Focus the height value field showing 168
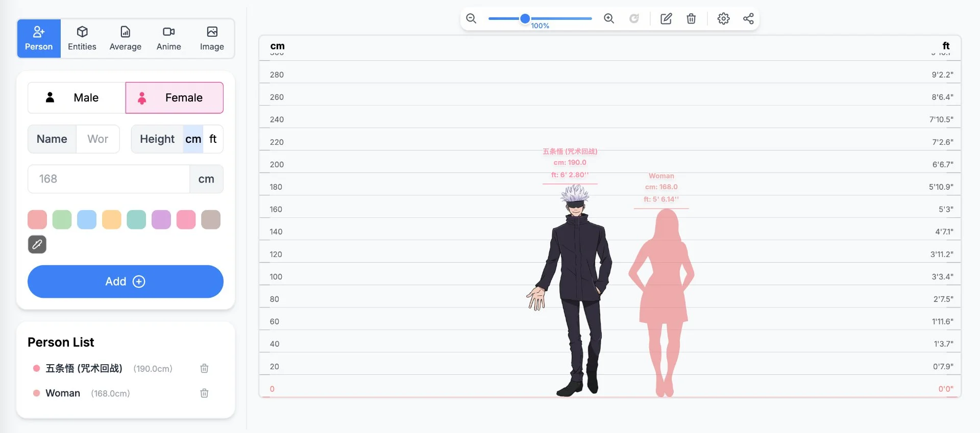Screen dimensions: 980x433 [x=109, y=179]
